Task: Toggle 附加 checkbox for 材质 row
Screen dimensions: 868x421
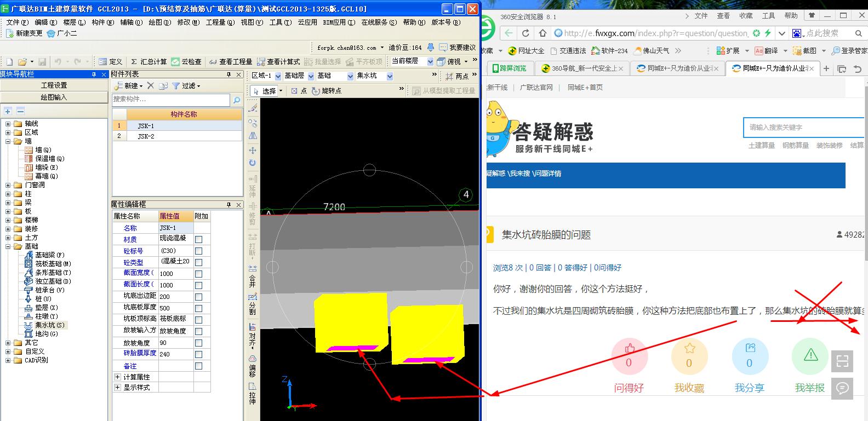Action: point(198,239)
